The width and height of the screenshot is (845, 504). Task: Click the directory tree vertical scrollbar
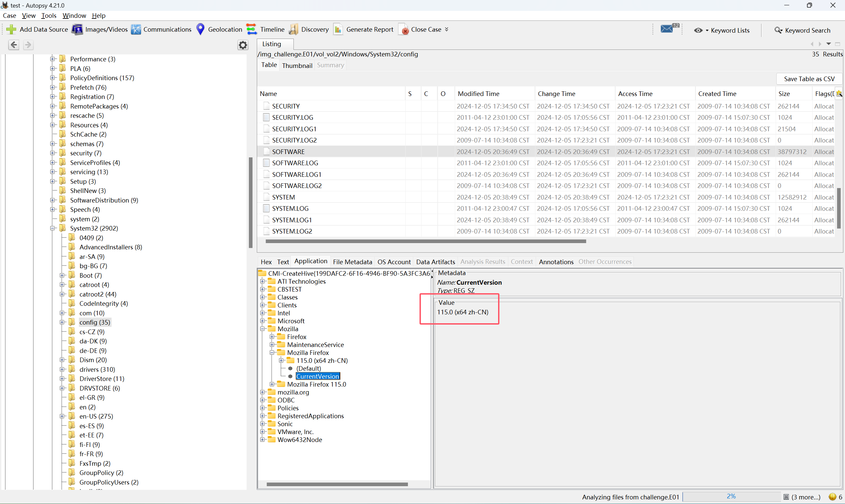(x=251, y=203)
